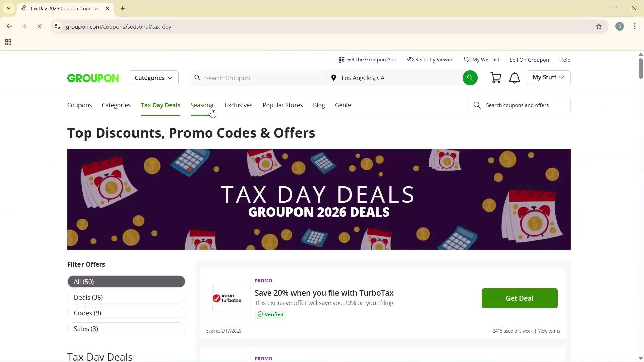The image size is (644, 362).
Task: Click the green Groupon search button
Action: [x=470, y=78]
